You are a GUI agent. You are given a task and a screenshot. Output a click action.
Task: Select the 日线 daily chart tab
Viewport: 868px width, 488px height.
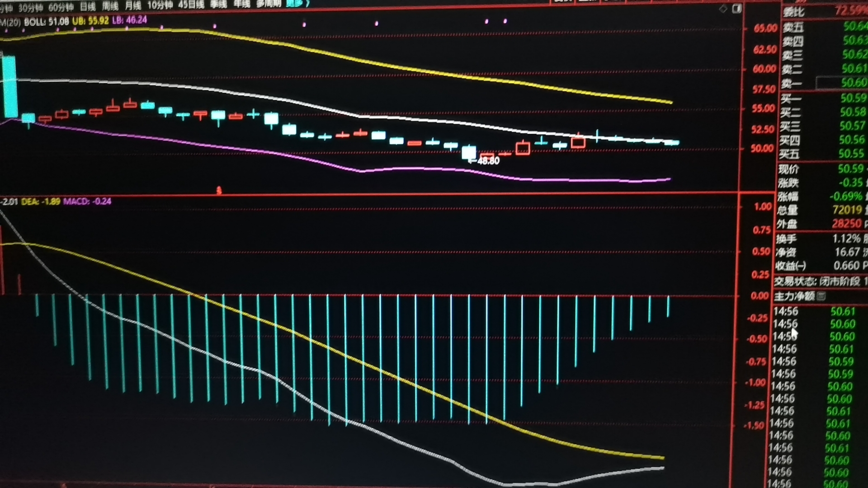(88, 7)
